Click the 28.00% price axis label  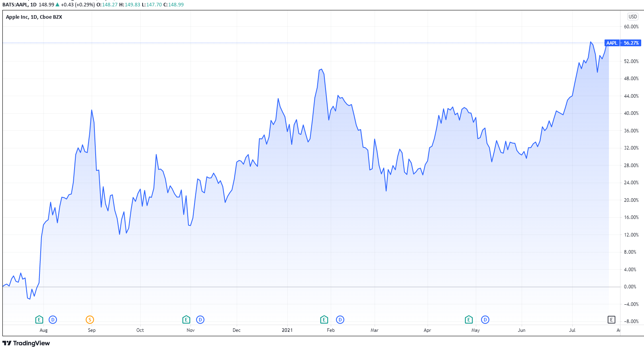click(631, 166)
